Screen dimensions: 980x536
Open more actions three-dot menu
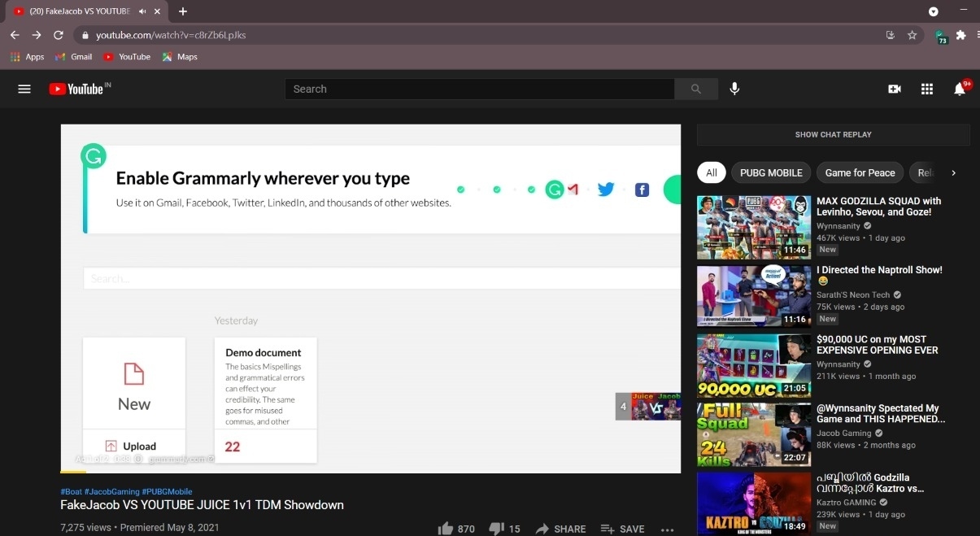(x=668, y=529)
